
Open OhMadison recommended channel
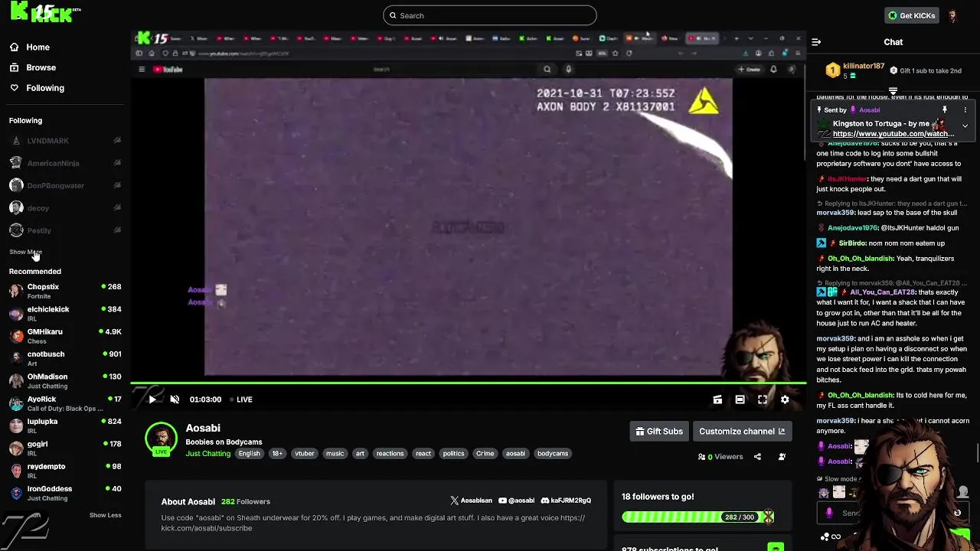pyautogui.click(x=65, y=380)
